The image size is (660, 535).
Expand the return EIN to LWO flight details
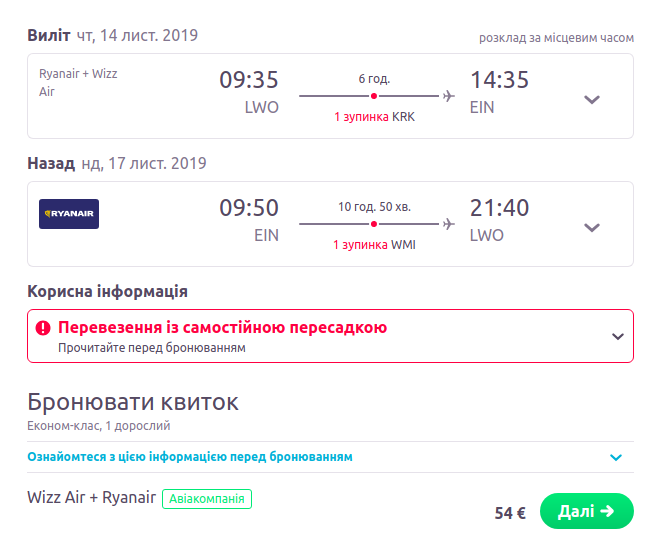592,227
